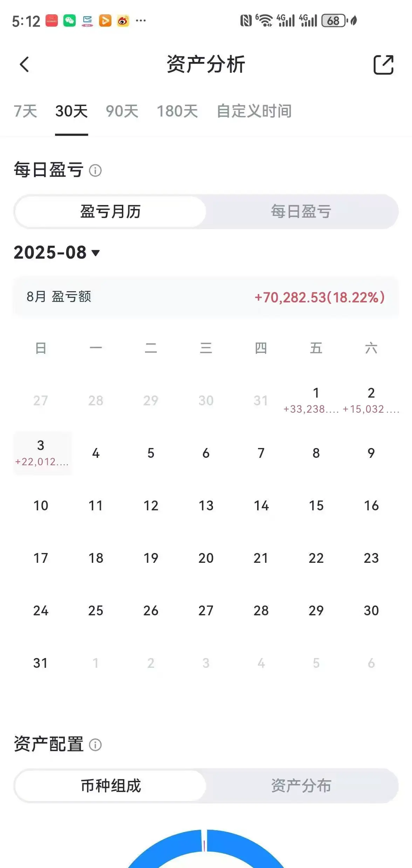Image resolution: width=412 pixels, height=868 pixels.
Task: Select August 1 with +33,238 profit
Action: 316,400
